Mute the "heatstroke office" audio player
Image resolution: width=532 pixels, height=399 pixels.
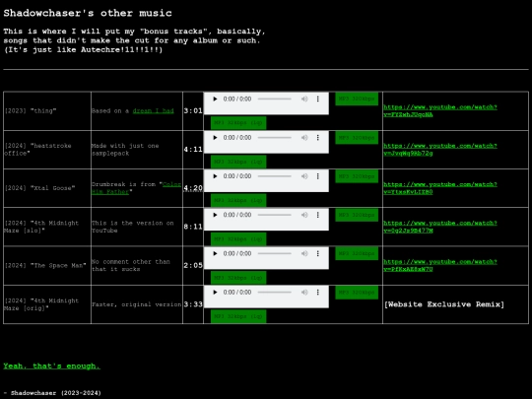(x=304, y=138)
